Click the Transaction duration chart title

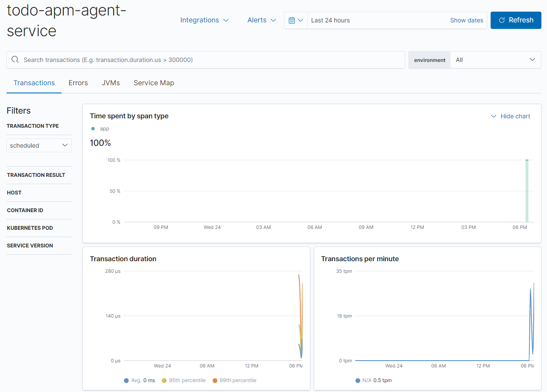point(123,259)
